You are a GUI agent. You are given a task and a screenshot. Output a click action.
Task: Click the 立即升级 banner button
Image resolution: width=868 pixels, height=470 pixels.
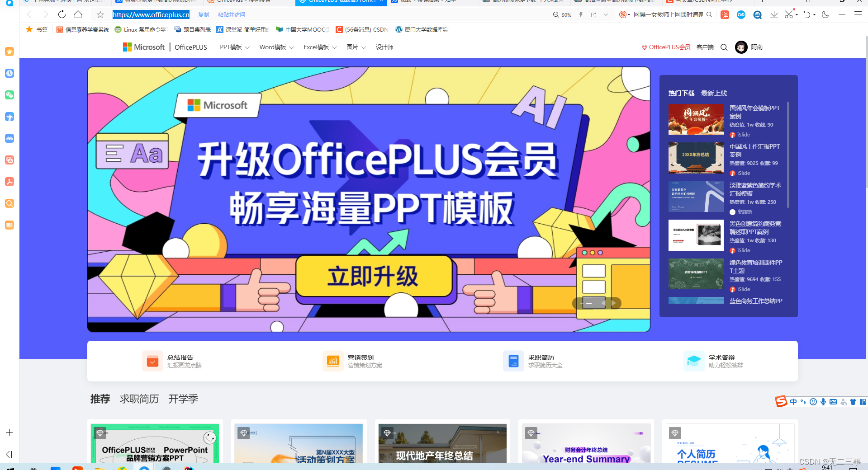click(374, 276)
